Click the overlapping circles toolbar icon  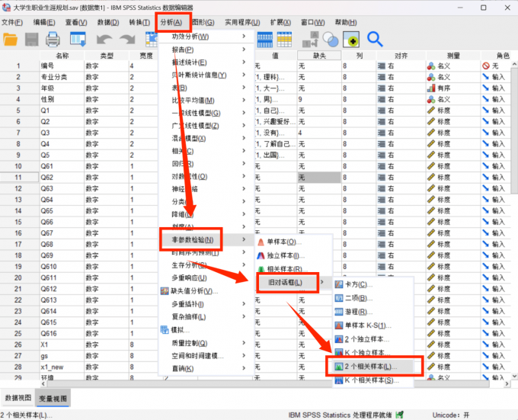[x=331, y=40]
